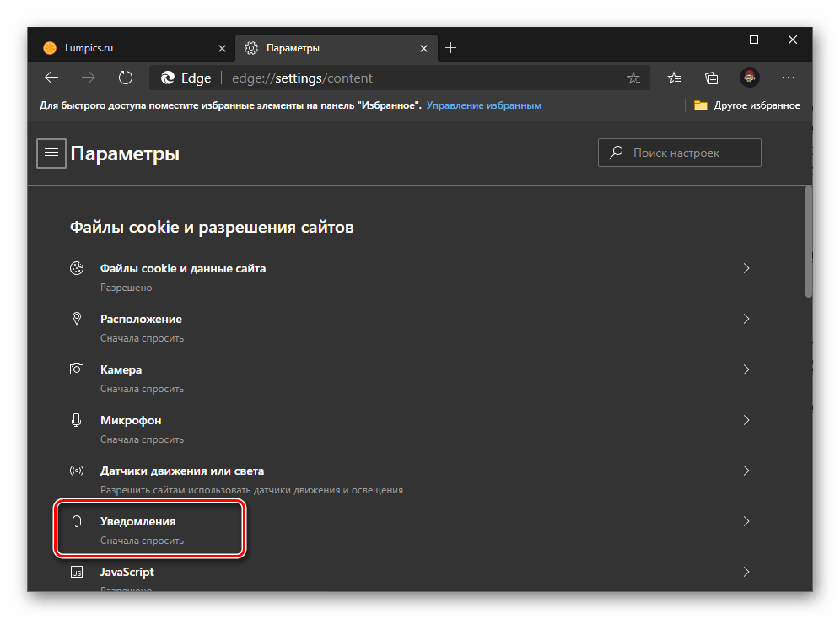Screen dimensions: 840x619
Task: Expand Файлы cookie и данные сайта chevron
Action: (746, 268)
